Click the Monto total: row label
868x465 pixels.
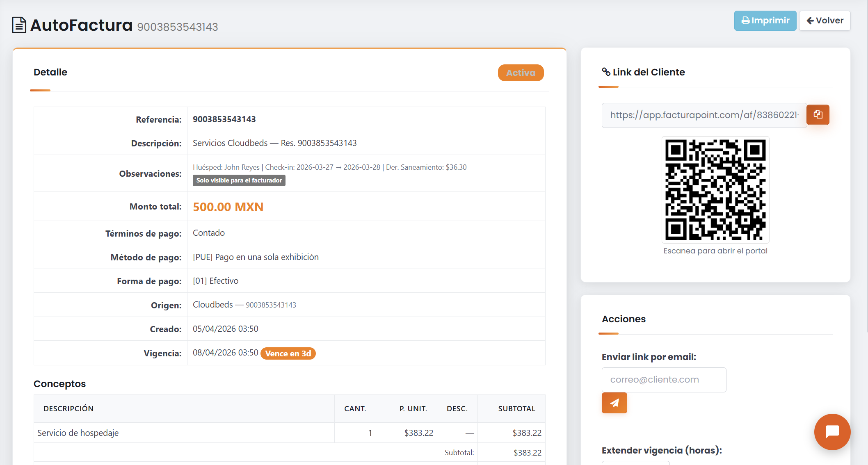[x=155, y=207]
